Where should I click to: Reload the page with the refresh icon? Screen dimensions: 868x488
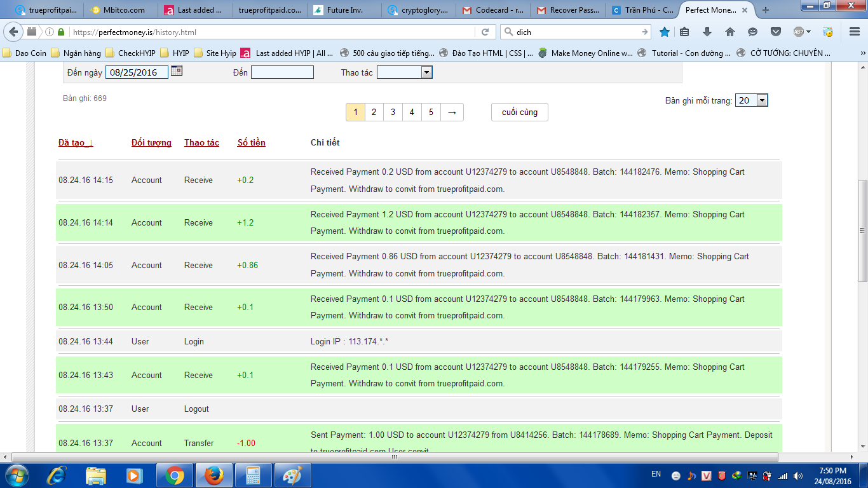pos(485,32)
